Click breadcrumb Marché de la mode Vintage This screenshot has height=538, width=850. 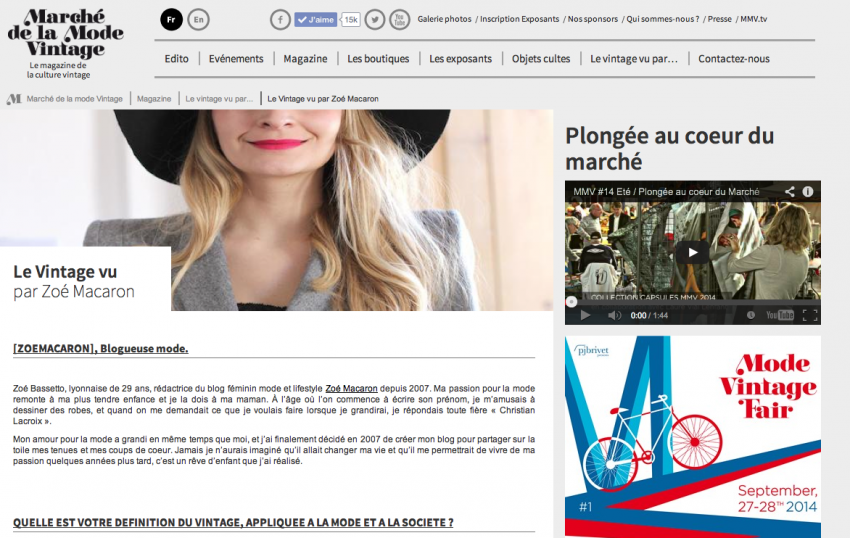74,99
